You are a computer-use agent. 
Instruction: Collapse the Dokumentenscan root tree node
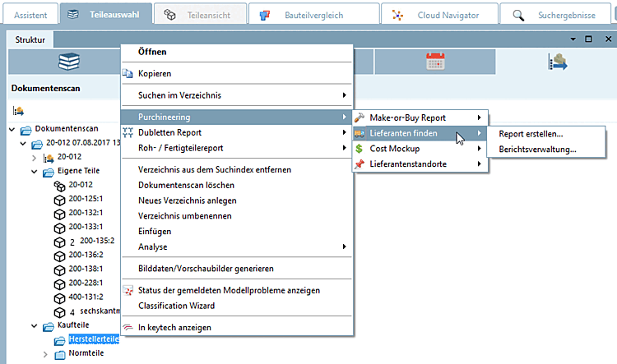pos(13,129)
